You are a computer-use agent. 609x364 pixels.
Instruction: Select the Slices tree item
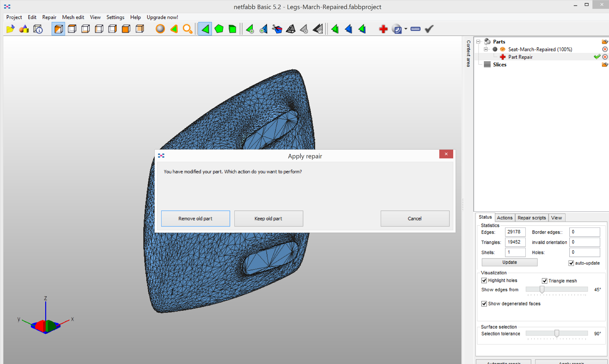click(499, 65)
